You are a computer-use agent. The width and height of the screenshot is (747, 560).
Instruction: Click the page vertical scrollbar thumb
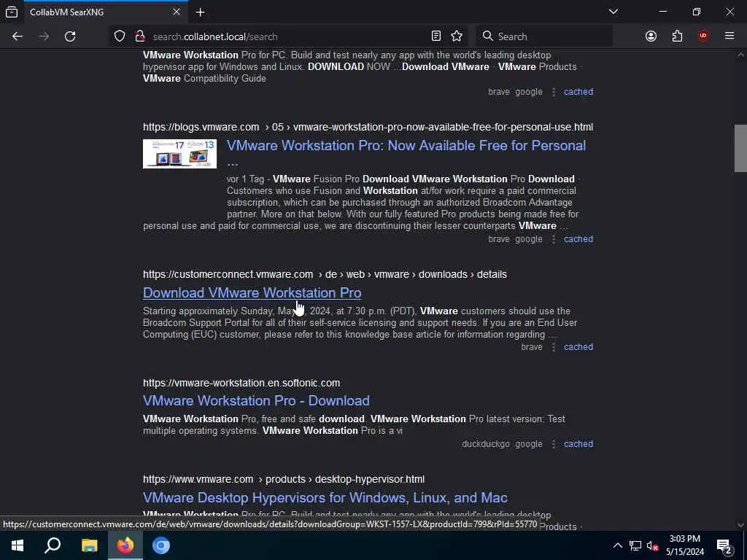coord(740,147)
